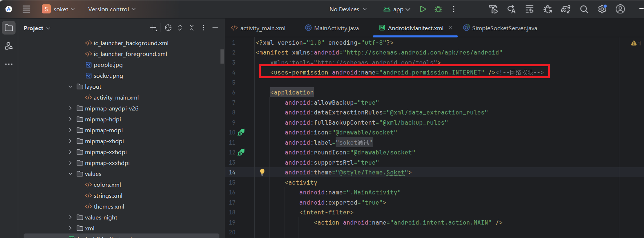Screen dimensions: 644x238
Task: Expand the mipmap-xhdpi folder
Action: pyautogui.click(x=70, y=141)
